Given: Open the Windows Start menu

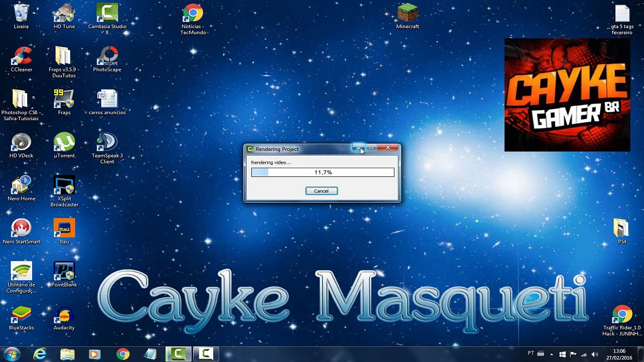Looking at the screenshot, I should [x=11, y=354].
